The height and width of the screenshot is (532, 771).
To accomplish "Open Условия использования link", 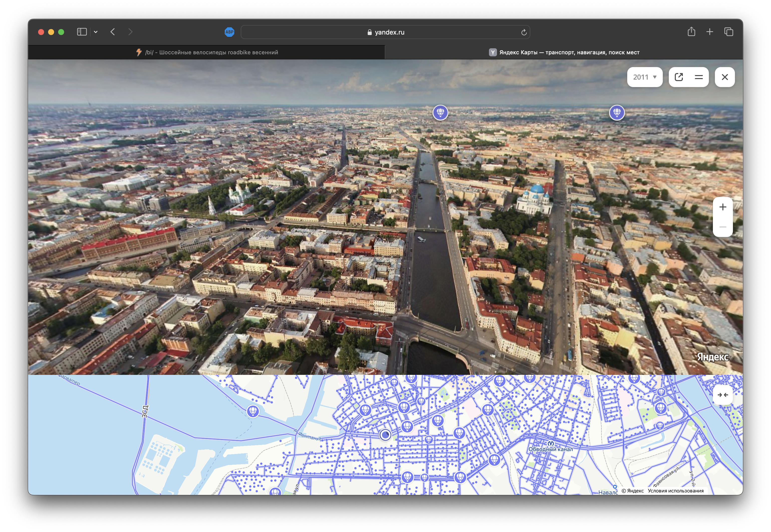I will (676, 491).
